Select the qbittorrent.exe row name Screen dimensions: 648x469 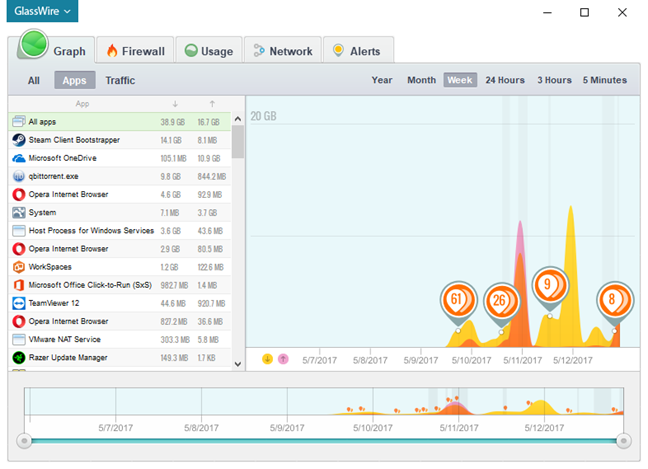(53, 176)
